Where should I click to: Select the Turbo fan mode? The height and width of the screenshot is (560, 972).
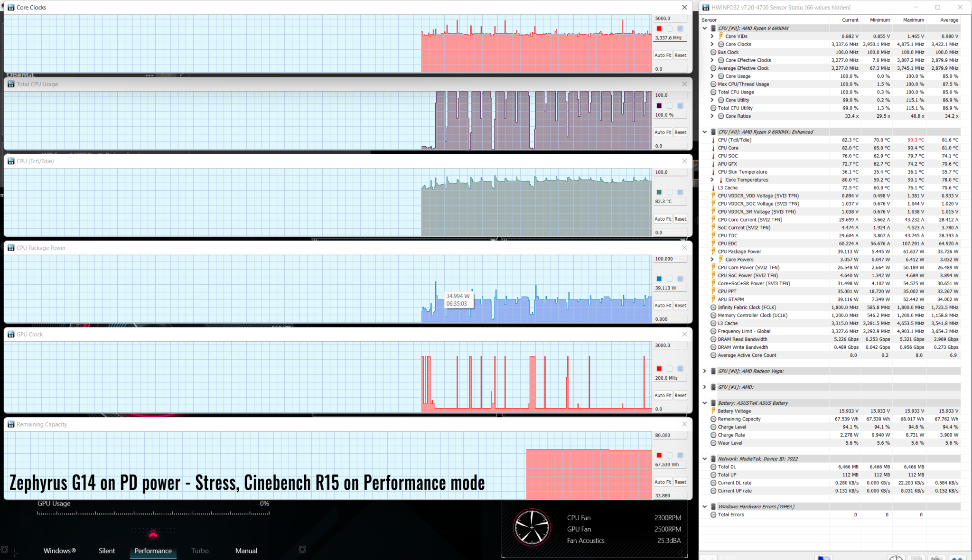[200, 551]
